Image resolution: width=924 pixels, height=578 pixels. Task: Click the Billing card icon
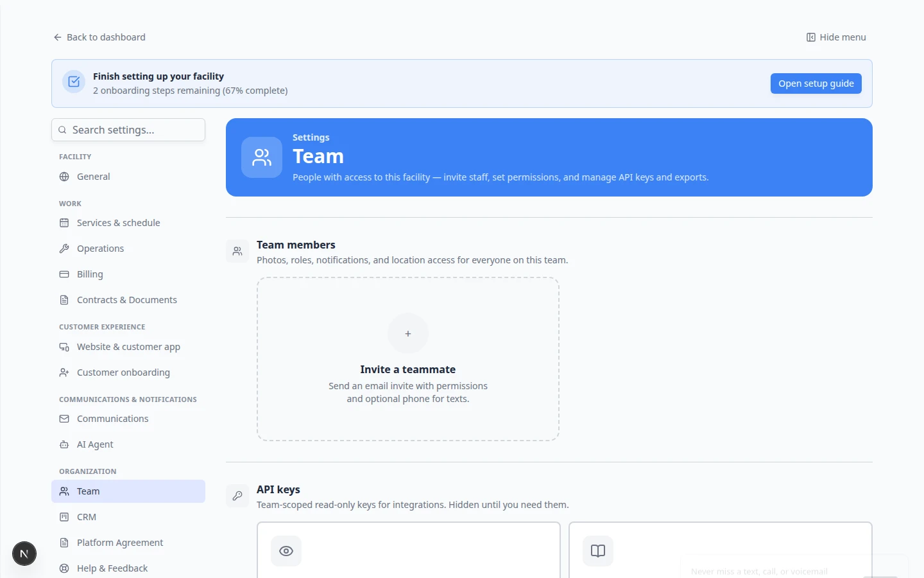pos(64,274)
